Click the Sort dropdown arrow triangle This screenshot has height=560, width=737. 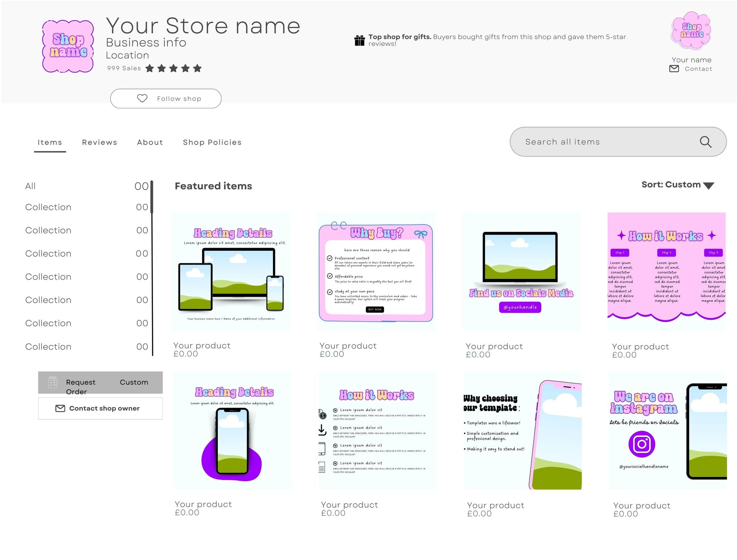coord(708,186)
